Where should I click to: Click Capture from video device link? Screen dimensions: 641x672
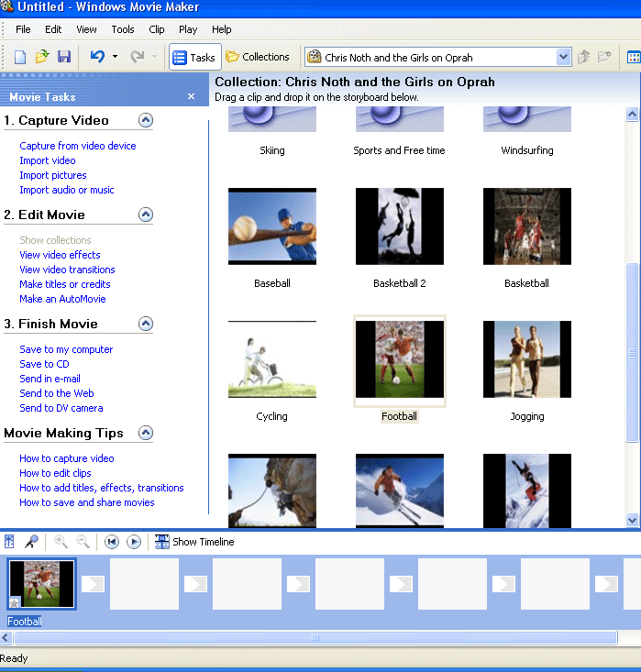pyautogui.click(x=78, y=146)
